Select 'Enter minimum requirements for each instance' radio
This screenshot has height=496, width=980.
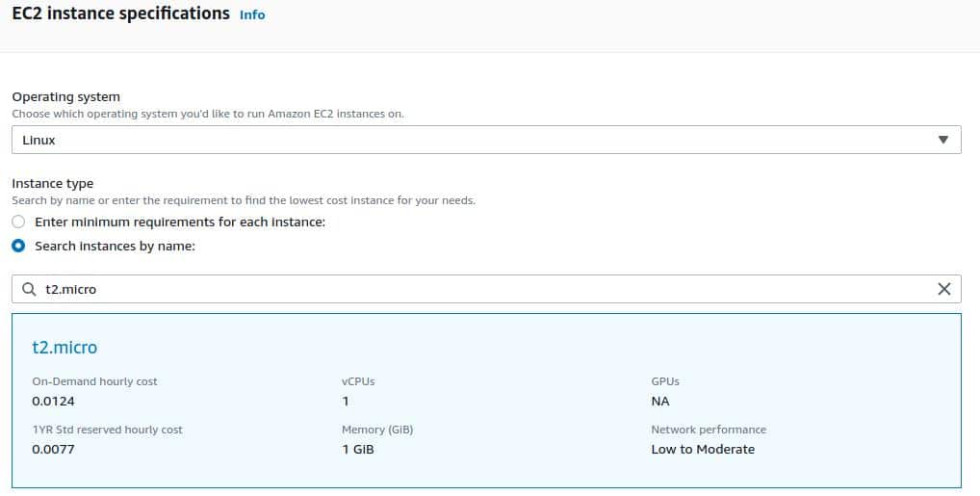(x=18, y=222)
